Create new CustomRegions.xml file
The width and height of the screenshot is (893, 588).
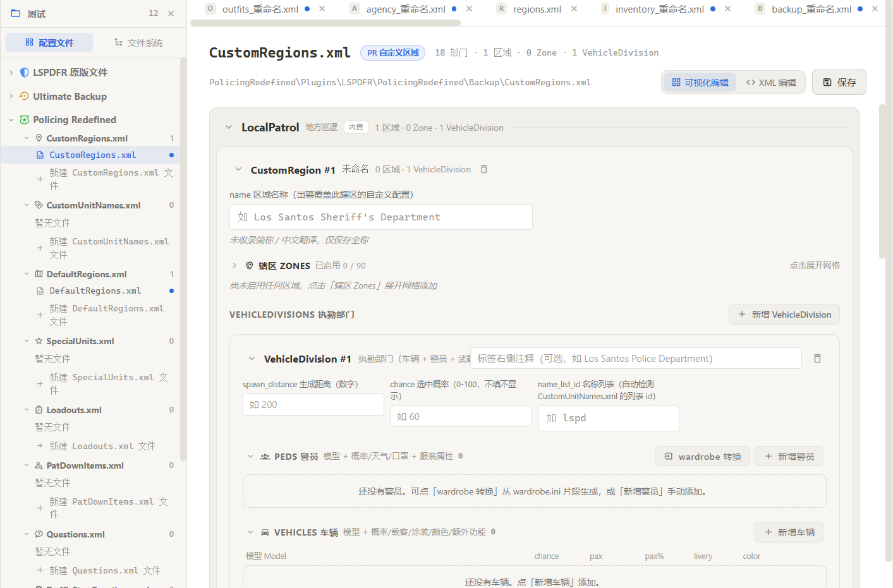(104, 179)
